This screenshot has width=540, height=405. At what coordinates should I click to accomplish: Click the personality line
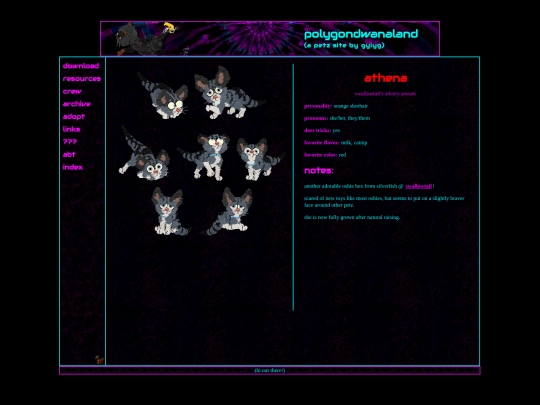336,106
